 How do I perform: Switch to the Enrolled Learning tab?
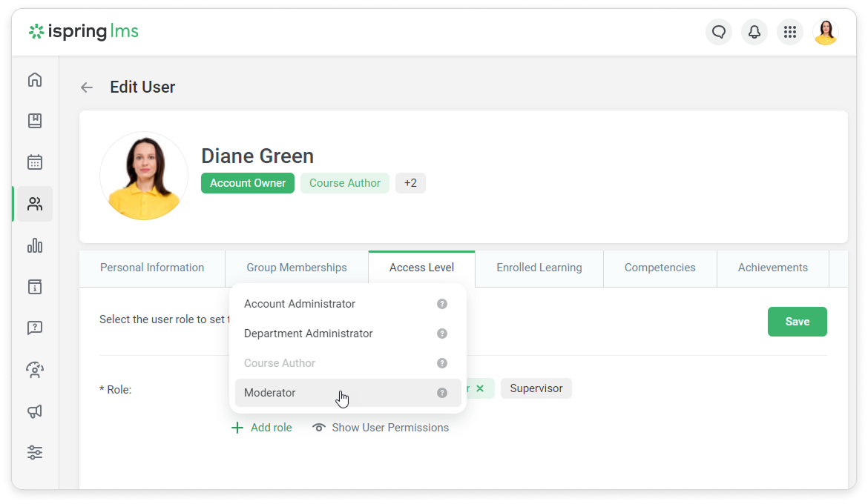click(539, 268)
